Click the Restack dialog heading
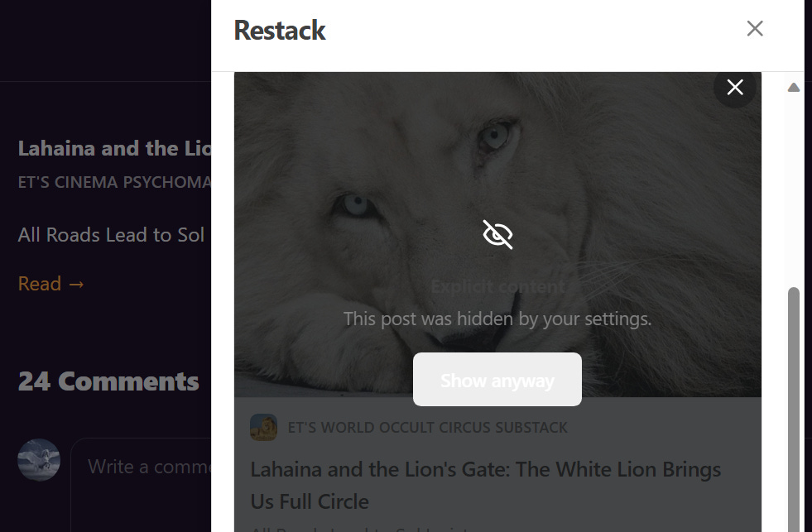The image size is (812, 532). point(279,30)
